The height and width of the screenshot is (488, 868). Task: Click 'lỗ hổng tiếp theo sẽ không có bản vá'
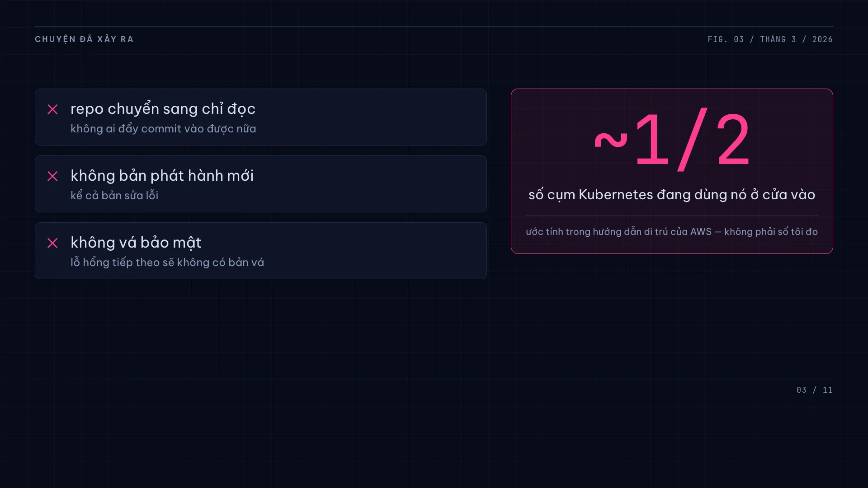pyautogui.click(x=167, y=263)
